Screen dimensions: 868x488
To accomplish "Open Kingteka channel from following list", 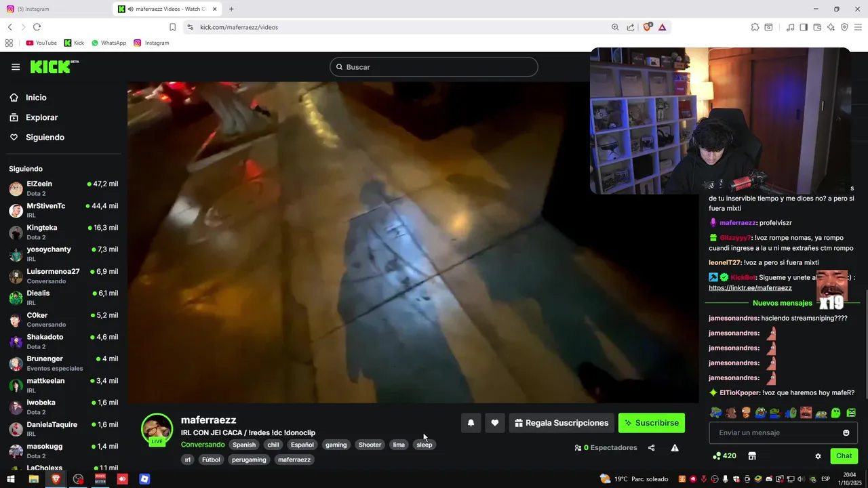I will point(63,232).
